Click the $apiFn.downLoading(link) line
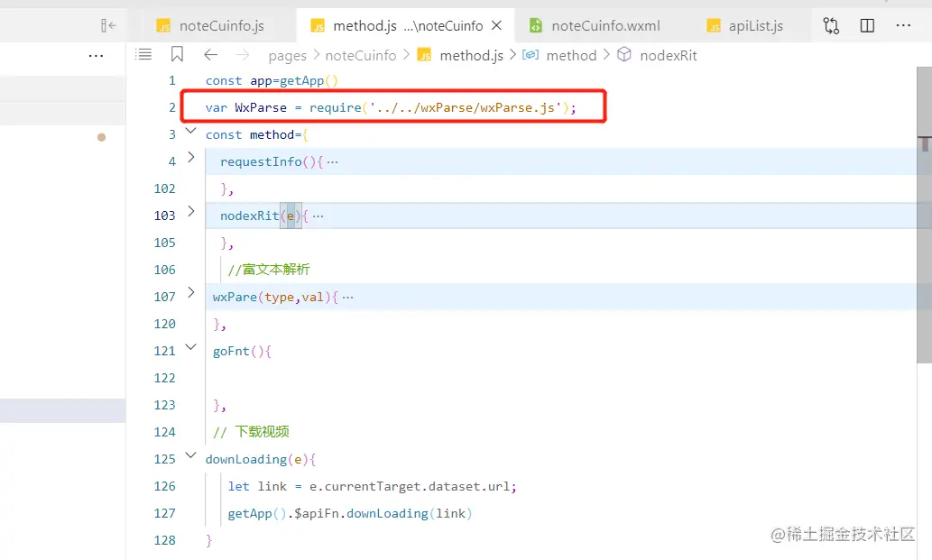Viewport: 932px width, 560px height. click(x=349, y=514)
